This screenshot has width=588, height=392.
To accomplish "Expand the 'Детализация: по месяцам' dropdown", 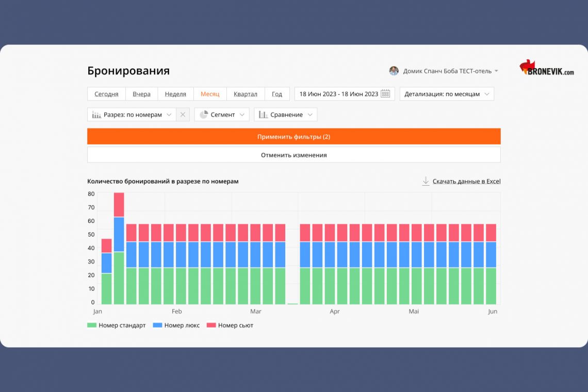I will pyautogui.click(x=447, y=94).
